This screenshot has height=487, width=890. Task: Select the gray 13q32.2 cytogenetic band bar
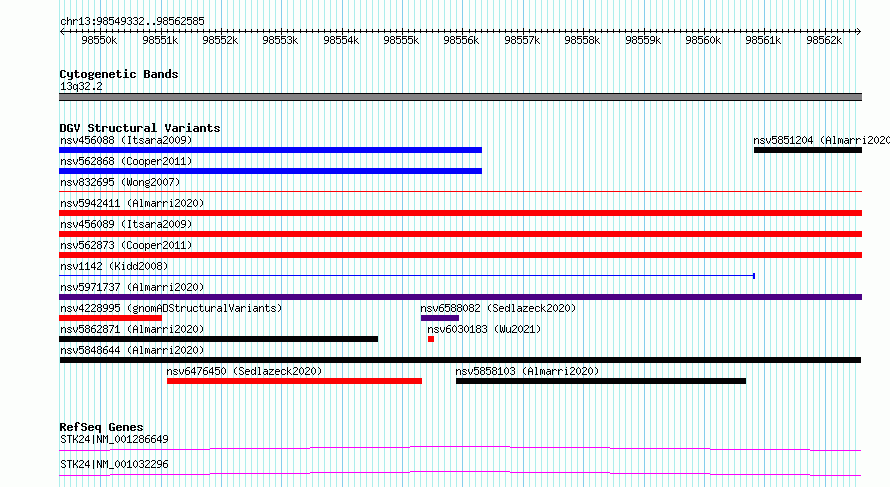pyautogui.click(x=460, y=97)
